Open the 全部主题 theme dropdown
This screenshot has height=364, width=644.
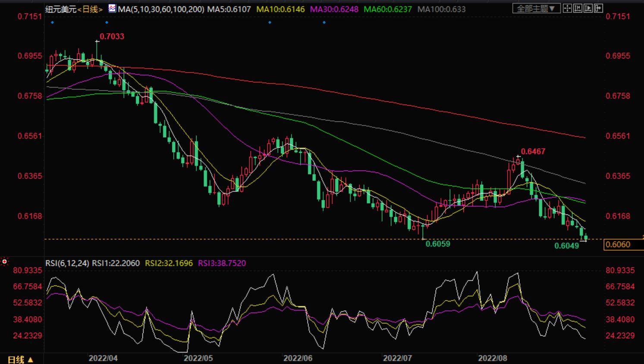click(536, 8)
